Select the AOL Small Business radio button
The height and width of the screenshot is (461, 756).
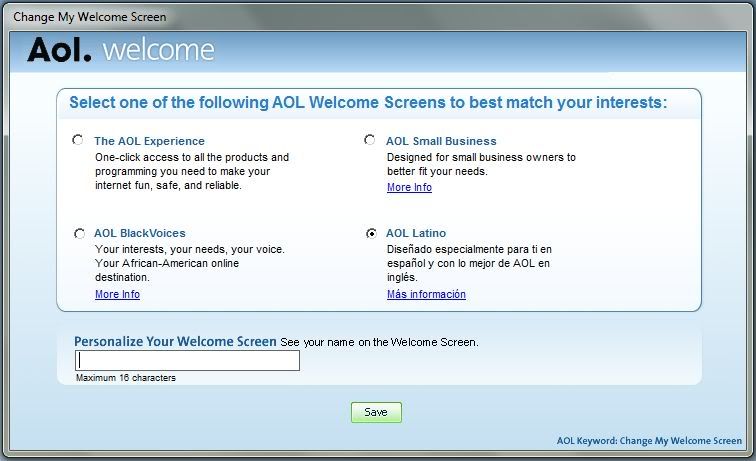click(x=370, y=140)
